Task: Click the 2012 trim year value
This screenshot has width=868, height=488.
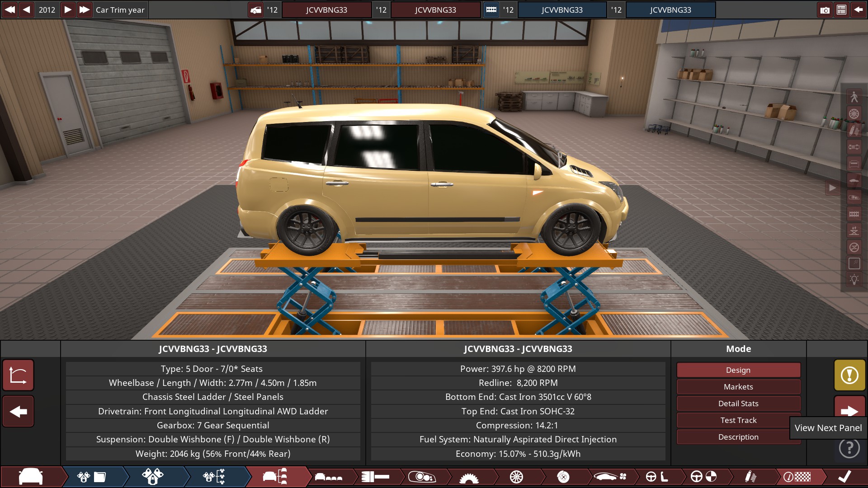Action: click(x=47, y=10)
